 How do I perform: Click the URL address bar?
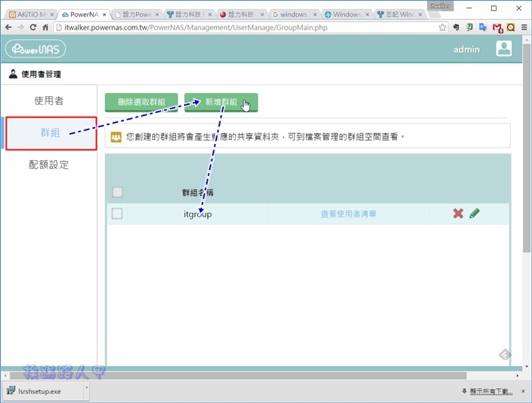(244, 27)
